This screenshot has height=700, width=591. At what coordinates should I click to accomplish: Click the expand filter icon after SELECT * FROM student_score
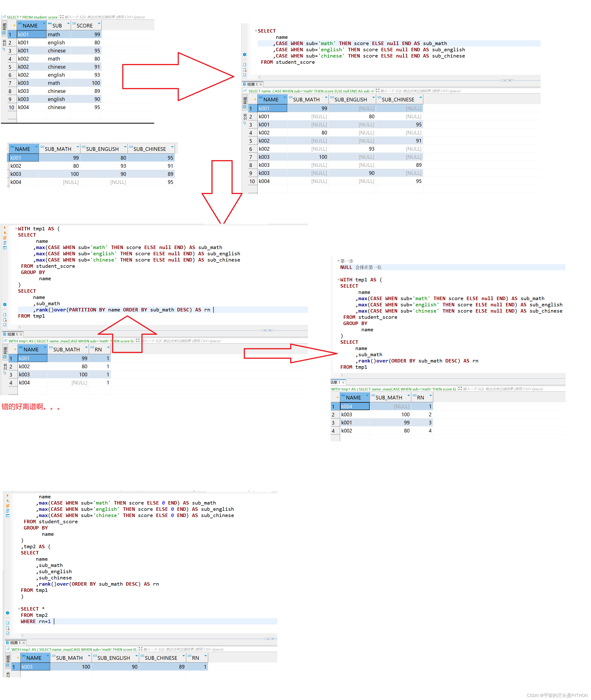(62, 17)
